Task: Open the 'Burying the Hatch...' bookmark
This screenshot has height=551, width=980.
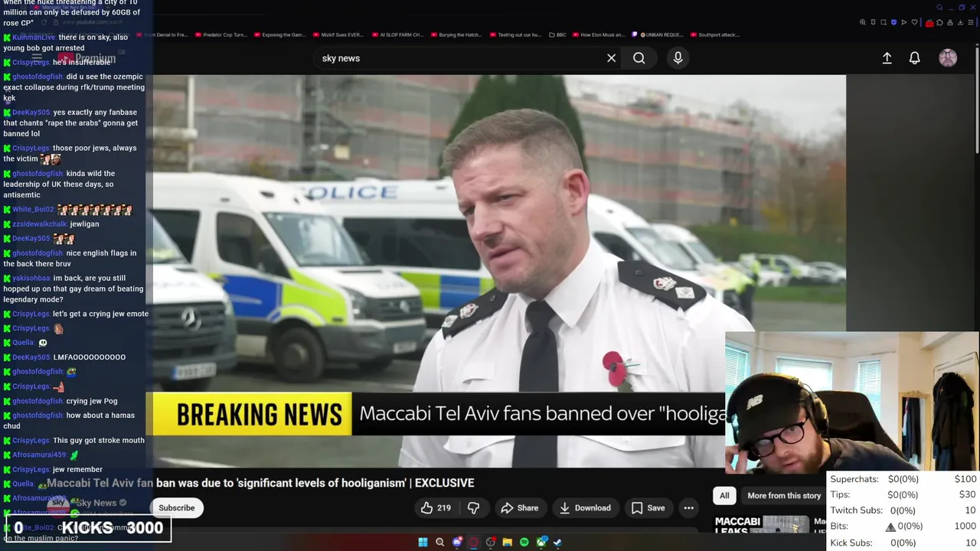Action: (456, 34)
